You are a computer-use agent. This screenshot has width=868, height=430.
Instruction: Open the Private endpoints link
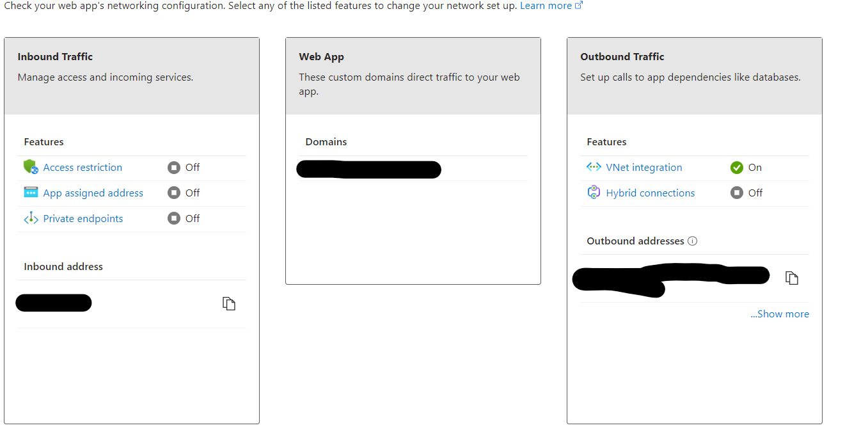pyautogui.click(x=83, y=219)
